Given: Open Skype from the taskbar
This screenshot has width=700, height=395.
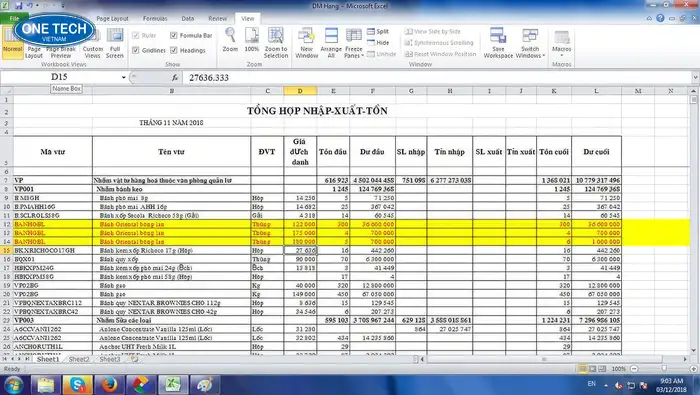Looking at the screenshot, I should tap(78, 385).
